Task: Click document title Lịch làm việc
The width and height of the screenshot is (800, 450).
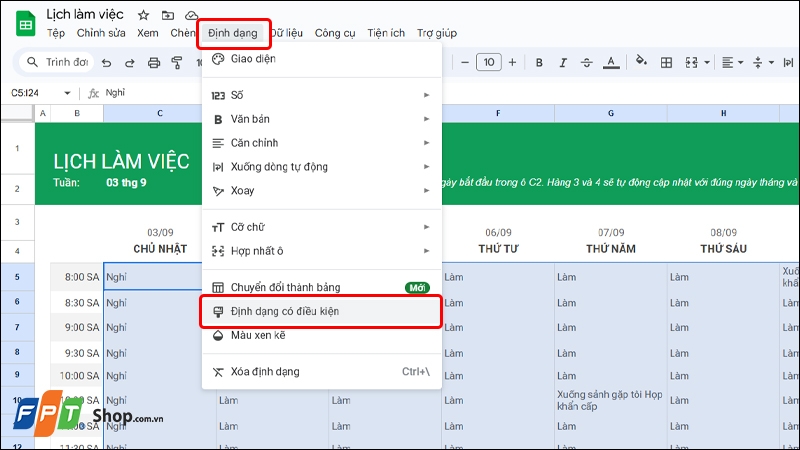Action: 85,14
